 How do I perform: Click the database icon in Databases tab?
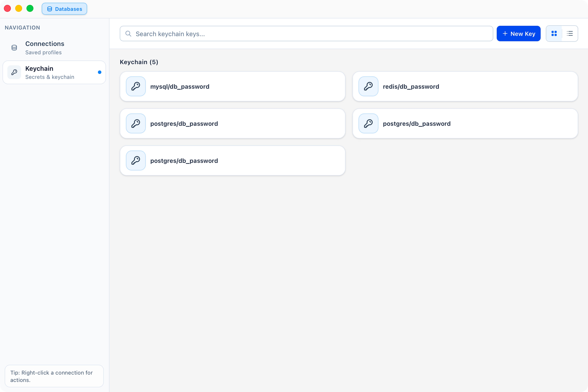tap(50, 9)
